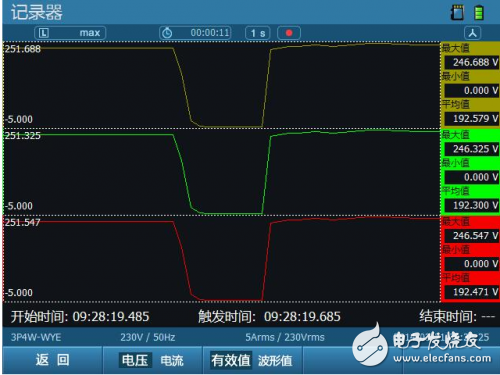
Task: Click the trigger time 09:28:19.685
Action: pos(302,316)
